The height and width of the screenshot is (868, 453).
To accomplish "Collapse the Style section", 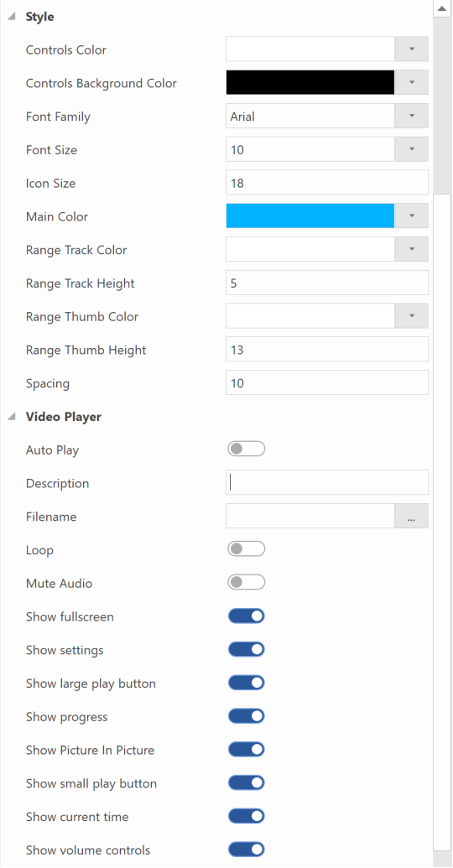I will pyautogui.click(x=11, y=17).
